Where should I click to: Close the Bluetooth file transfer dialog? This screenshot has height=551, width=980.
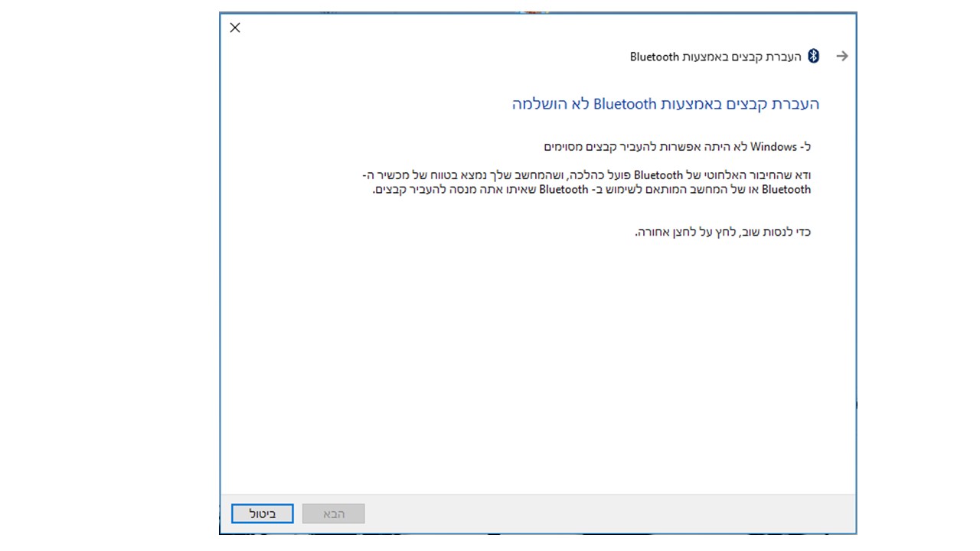235,28
